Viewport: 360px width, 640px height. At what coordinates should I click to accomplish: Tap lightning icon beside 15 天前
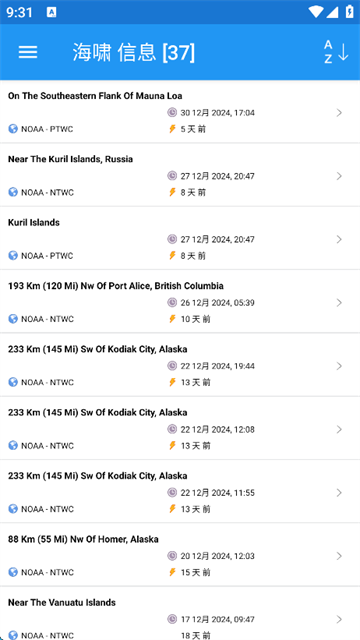(x=172, y=572)
